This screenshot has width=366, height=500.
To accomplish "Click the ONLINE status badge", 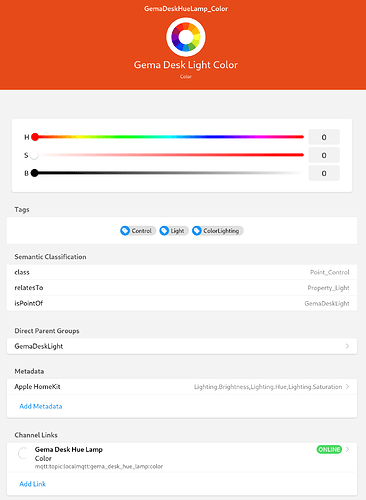I will tap(329, 449).
